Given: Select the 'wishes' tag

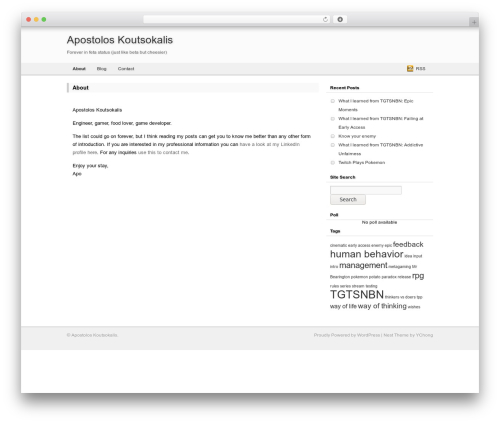Looking at the screenshot, I should (x=414, y=307).
